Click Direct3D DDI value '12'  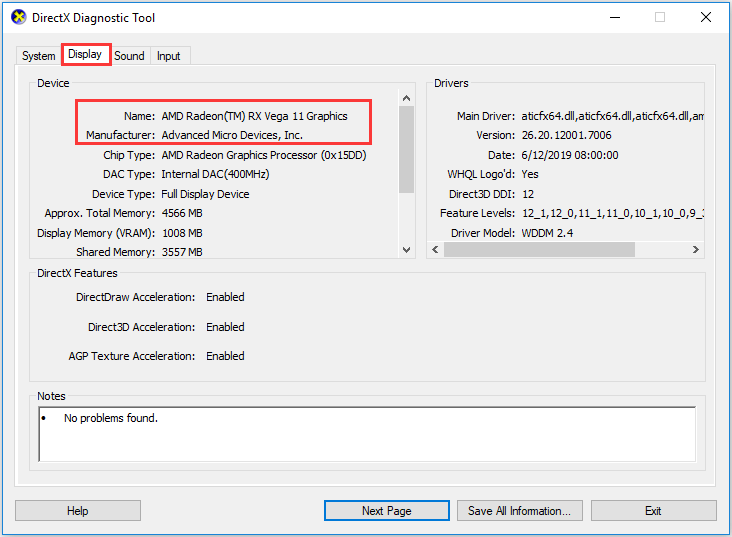click(x=528, y=194)
